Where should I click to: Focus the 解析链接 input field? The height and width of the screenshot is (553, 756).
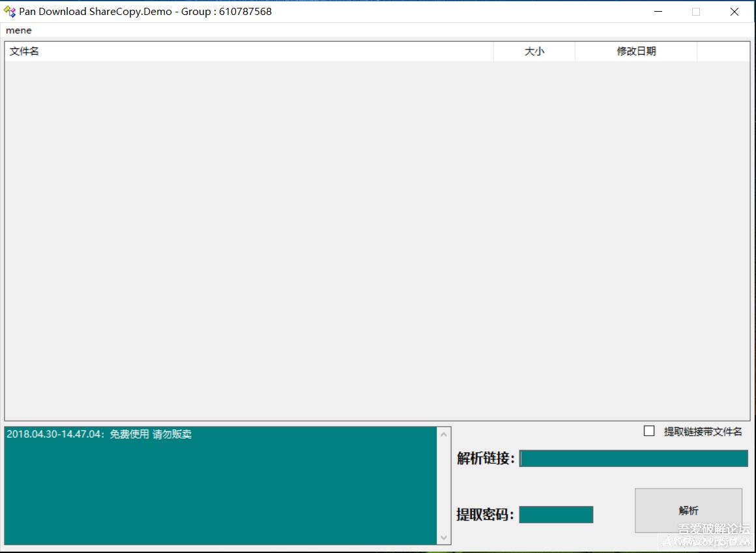tap(633, 459)
